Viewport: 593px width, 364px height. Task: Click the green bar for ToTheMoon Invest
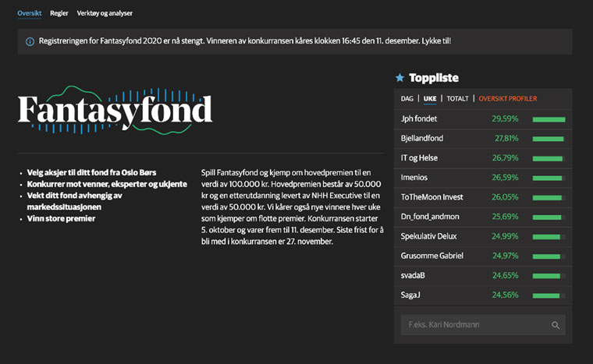coord(549,198)
